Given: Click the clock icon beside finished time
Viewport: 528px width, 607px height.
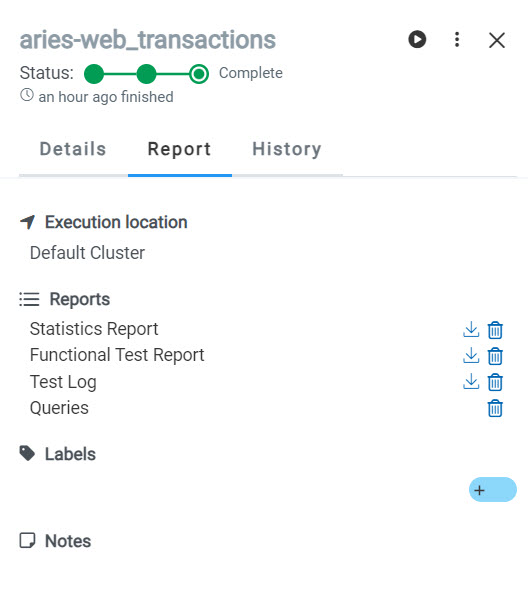Looking at the screenshot, I should [27, 95].
